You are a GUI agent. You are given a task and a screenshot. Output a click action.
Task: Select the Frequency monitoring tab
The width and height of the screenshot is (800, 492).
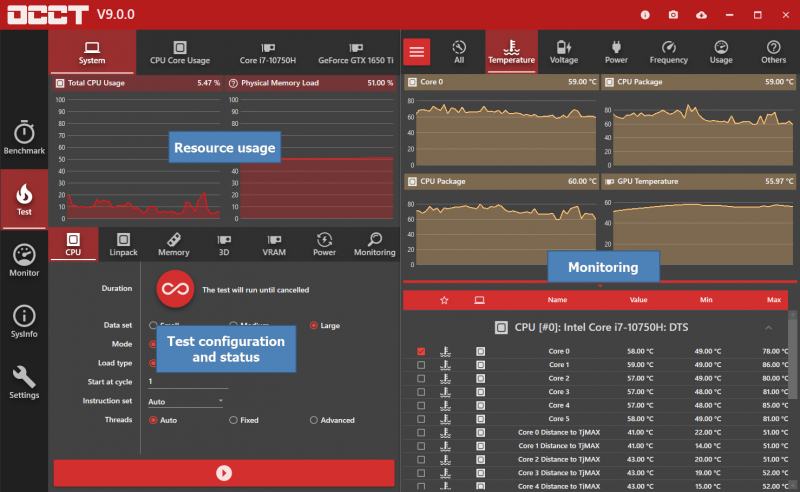[668, 52]
